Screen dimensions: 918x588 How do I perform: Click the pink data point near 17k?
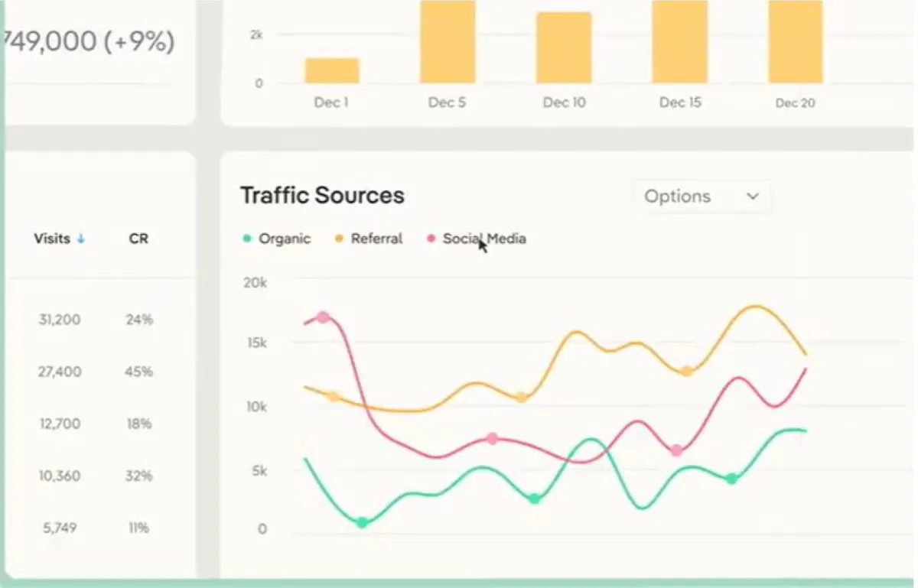coord(323,317)
